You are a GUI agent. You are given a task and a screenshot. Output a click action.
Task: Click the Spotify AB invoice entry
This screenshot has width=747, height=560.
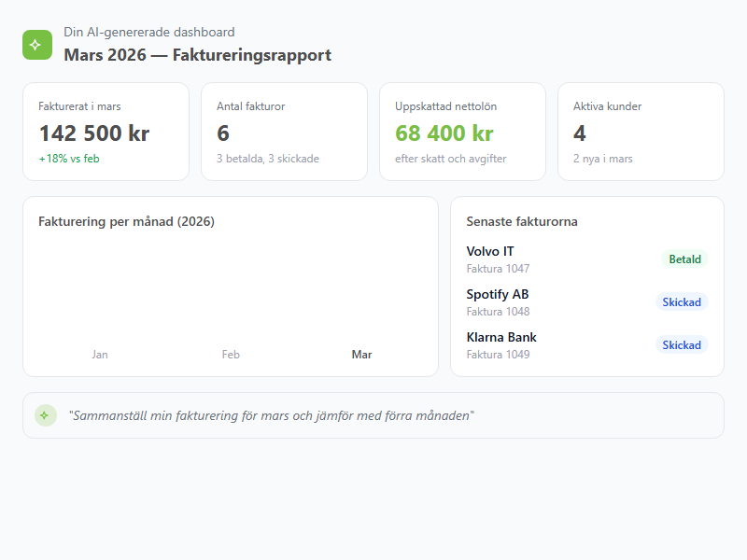(497, 293)
